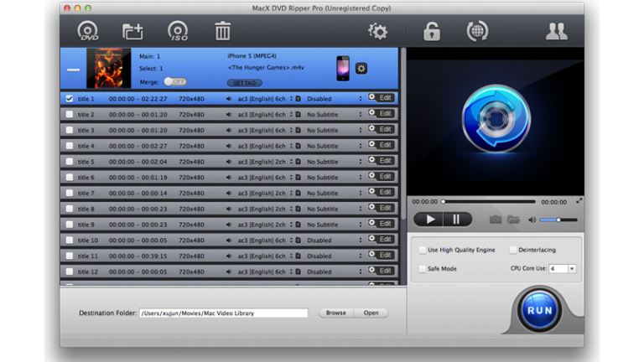Click the Destination Folder path field
Screen dimensions: 644x362
pyautogui.click(x=223, y=313)
